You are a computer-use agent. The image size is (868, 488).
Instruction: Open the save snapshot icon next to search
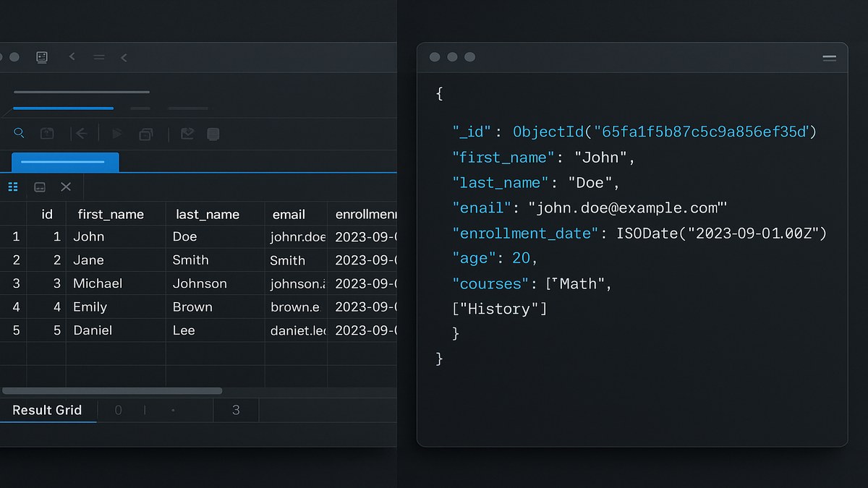click(47, 134)
